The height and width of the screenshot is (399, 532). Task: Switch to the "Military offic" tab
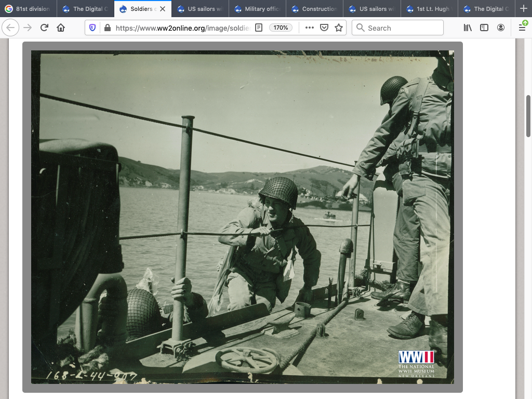[257, 9]
